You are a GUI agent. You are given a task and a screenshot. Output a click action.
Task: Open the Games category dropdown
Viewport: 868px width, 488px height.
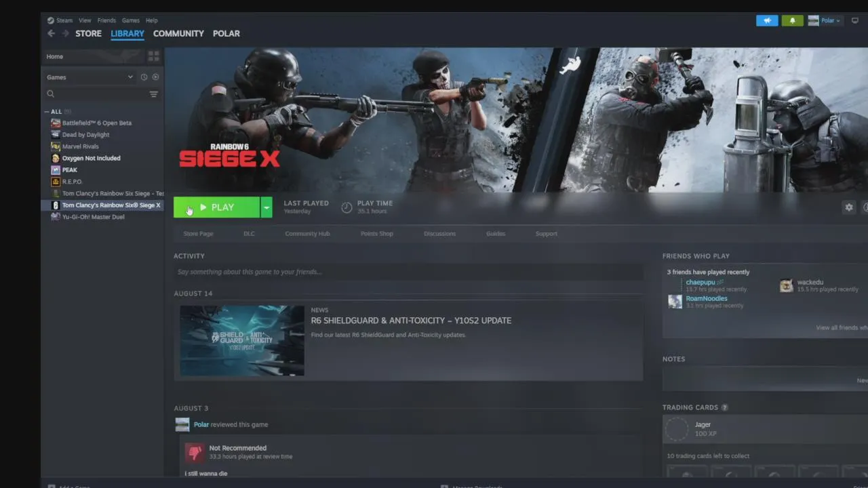coord(90,77)
